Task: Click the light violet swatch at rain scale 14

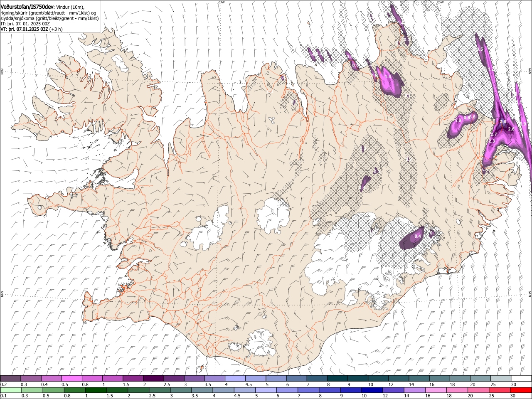Action: (415, 390)
